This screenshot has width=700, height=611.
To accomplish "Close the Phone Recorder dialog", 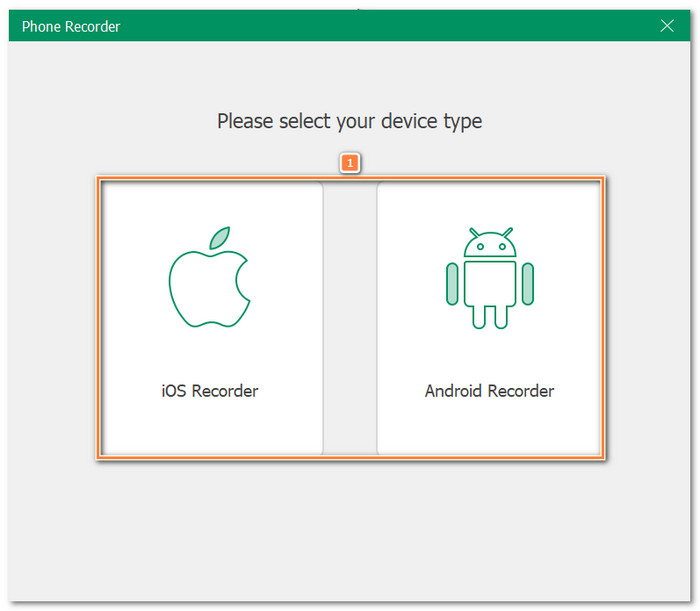I will [667, 26].
